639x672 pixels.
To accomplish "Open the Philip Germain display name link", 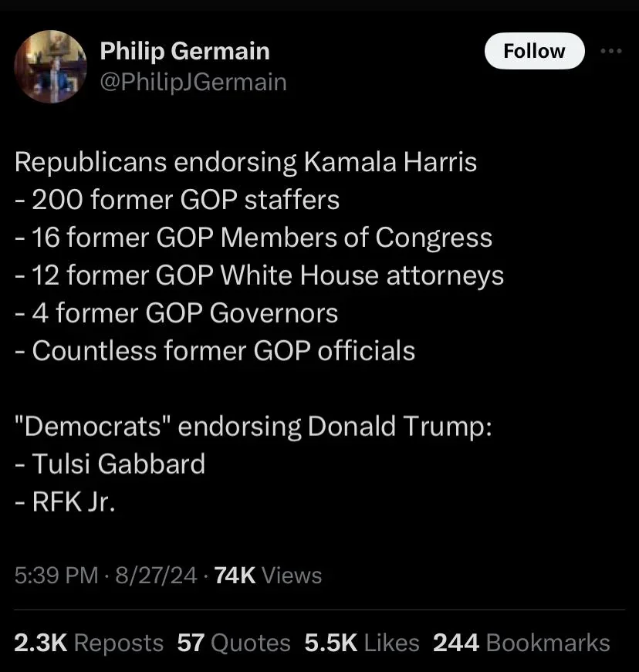I will pyautogui.click(x=185, y=51).
